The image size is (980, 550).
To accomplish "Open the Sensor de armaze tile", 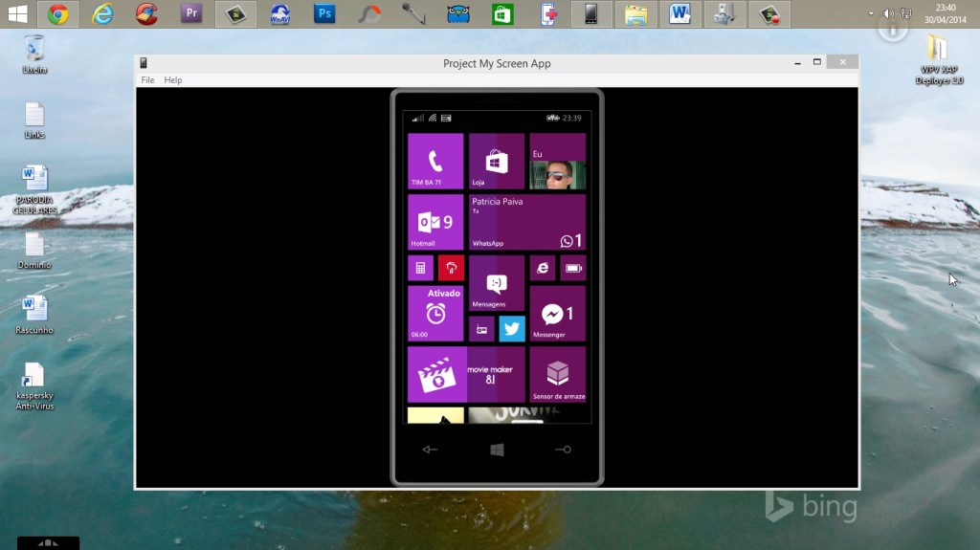I will pyautogui.click(x=558, y=374).
